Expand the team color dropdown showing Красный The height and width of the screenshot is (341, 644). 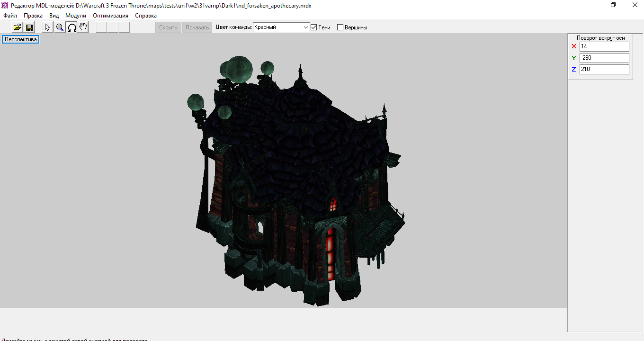tap(281, 27)
